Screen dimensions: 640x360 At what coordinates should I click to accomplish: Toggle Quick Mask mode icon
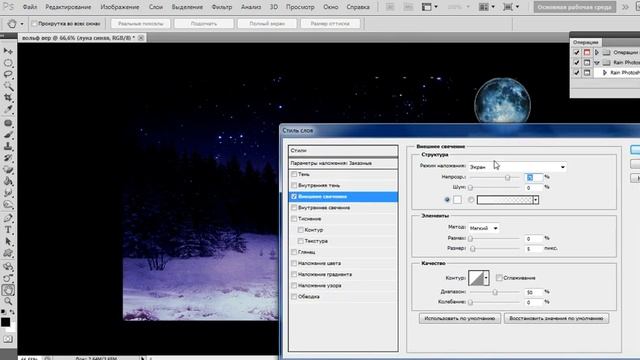pyautogui.click(x=8, y=339)
